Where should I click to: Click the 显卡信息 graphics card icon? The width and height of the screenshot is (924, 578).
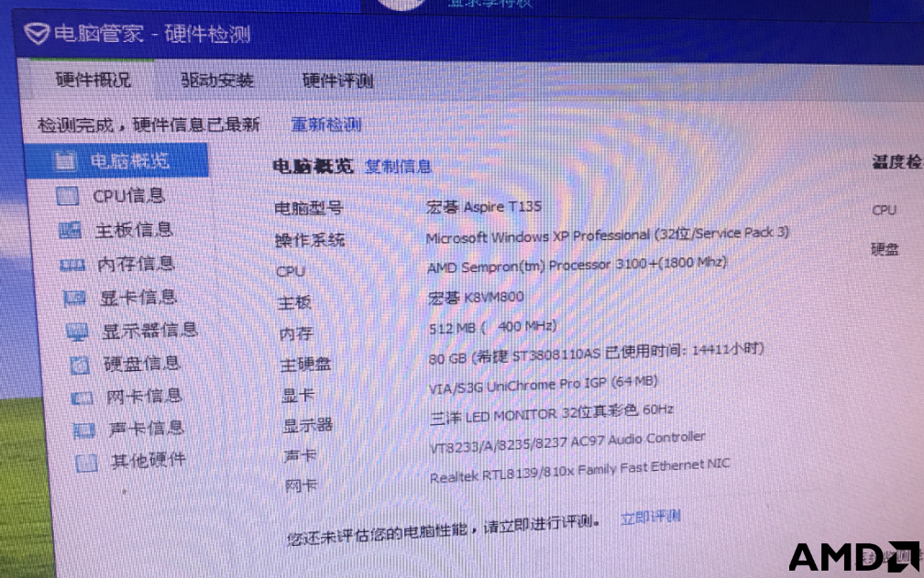(x=75, y=299)
